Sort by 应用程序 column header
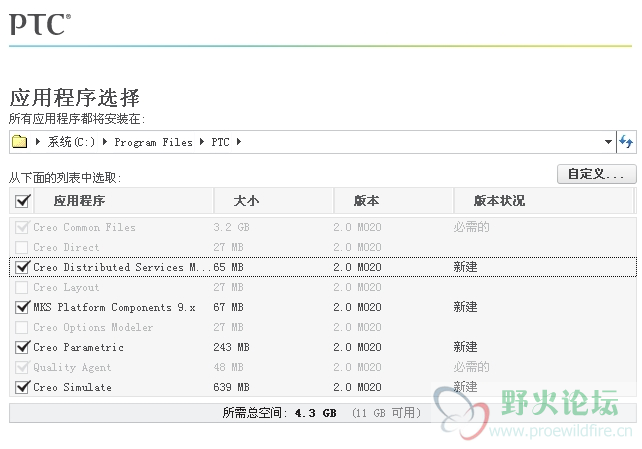This screenshot has height=449, width=642. point(124,201)
